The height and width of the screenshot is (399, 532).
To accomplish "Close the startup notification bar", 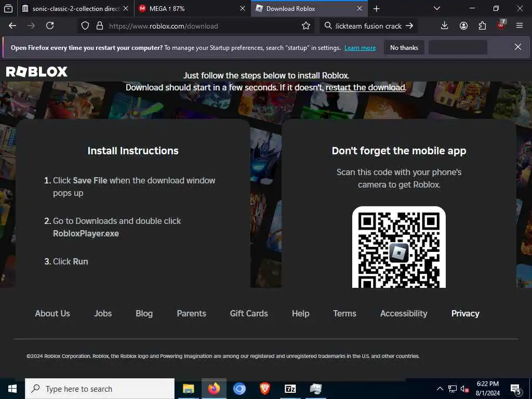I will coord(518,47).
